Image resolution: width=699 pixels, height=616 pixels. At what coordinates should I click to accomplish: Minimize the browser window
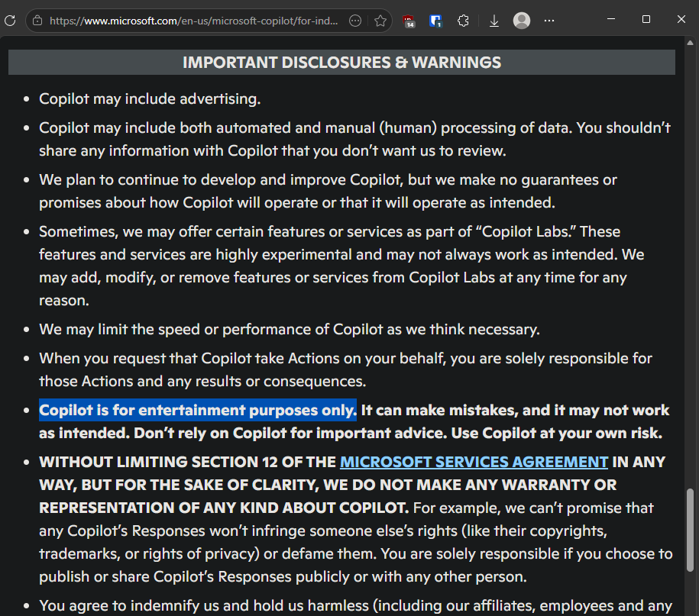pyautogui.click(x=611, y=19)
